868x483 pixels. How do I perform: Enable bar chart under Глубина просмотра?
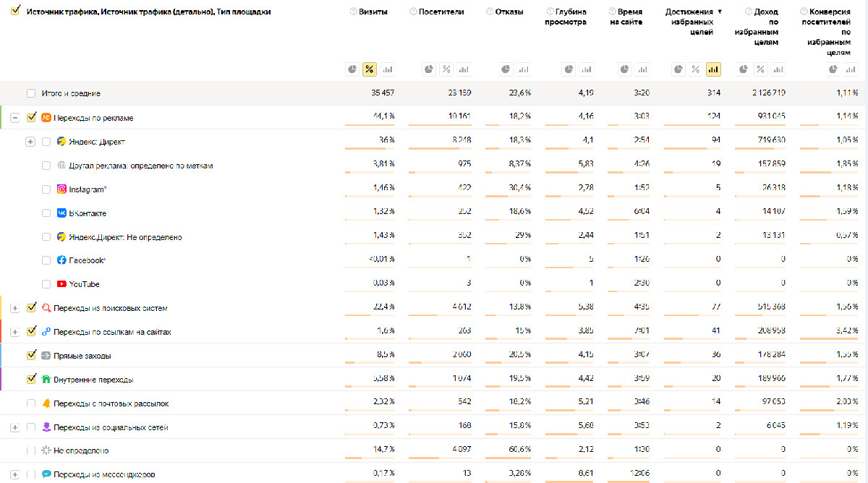[585, 69]
